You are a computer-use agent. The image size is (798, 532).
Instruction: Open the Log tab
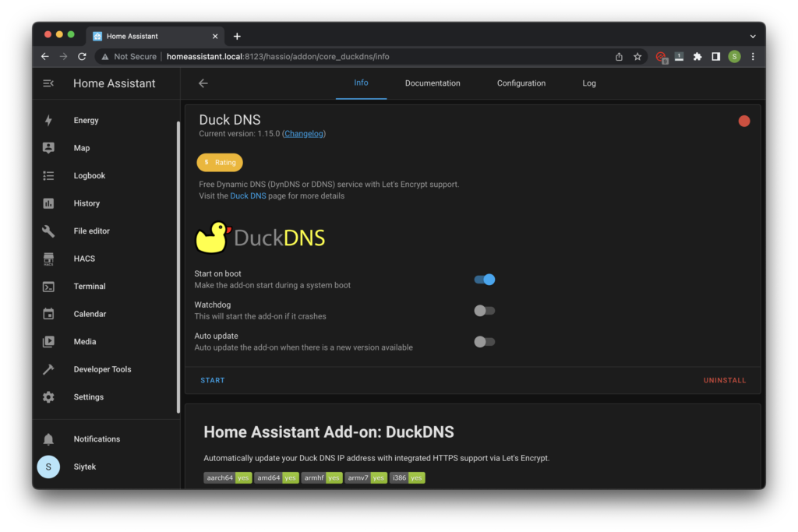pos(589,83)
